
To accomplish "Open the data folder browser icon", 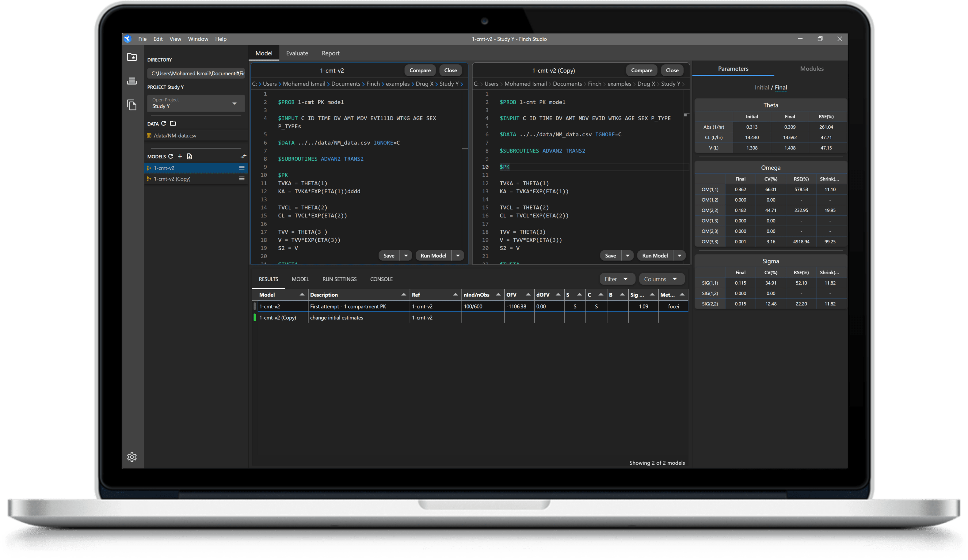I will click(173, 123).
